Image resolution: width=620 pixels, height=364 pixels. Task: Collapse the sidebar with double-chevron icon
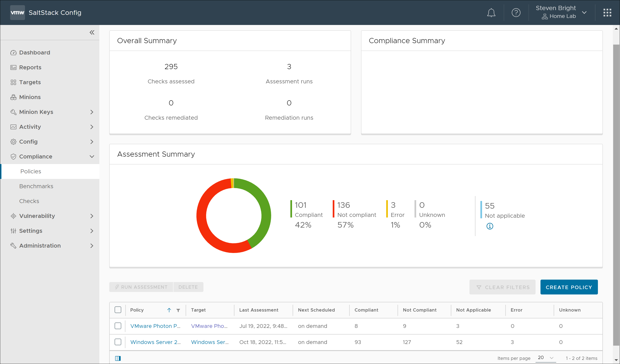pos(92,32)
